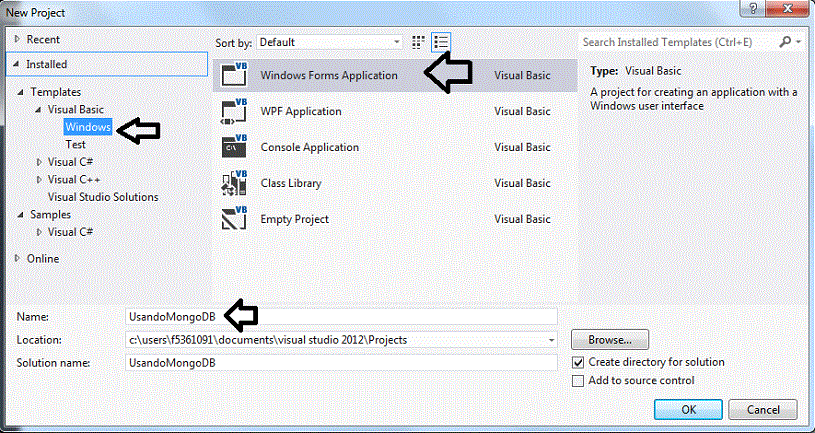Click the OK button

pos(688,410)
